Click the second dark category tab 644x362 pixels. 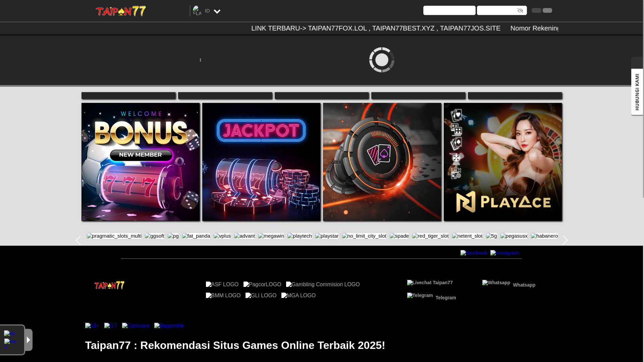(x=225, y=96)
